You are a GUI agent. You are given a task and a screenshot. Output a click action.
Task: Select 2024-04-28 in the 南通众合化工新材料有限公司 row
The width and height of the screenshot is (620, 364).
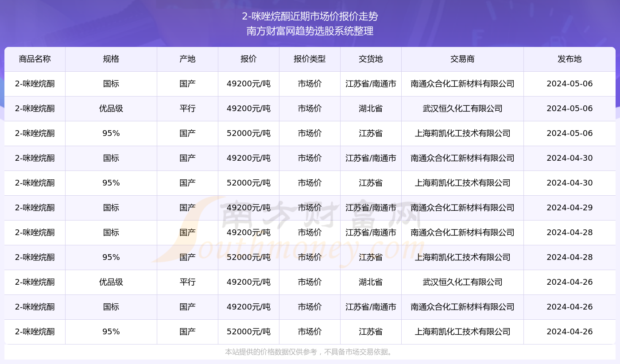tap(570, 232)
